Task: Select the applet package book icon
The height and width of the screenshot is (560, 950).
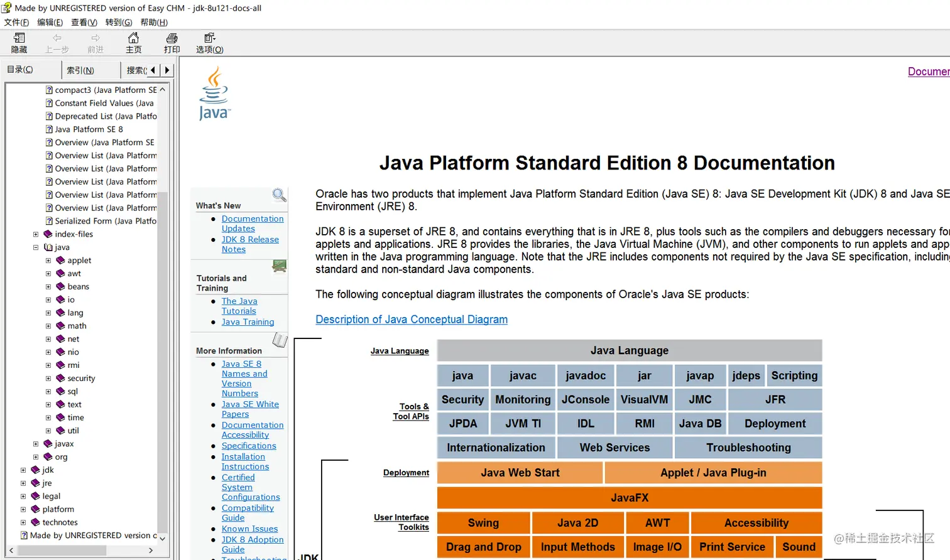Action: (60, 260)
